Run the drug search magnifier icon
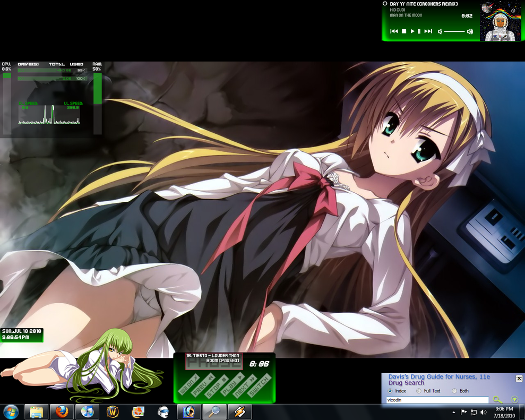 (x=497, y=400)
